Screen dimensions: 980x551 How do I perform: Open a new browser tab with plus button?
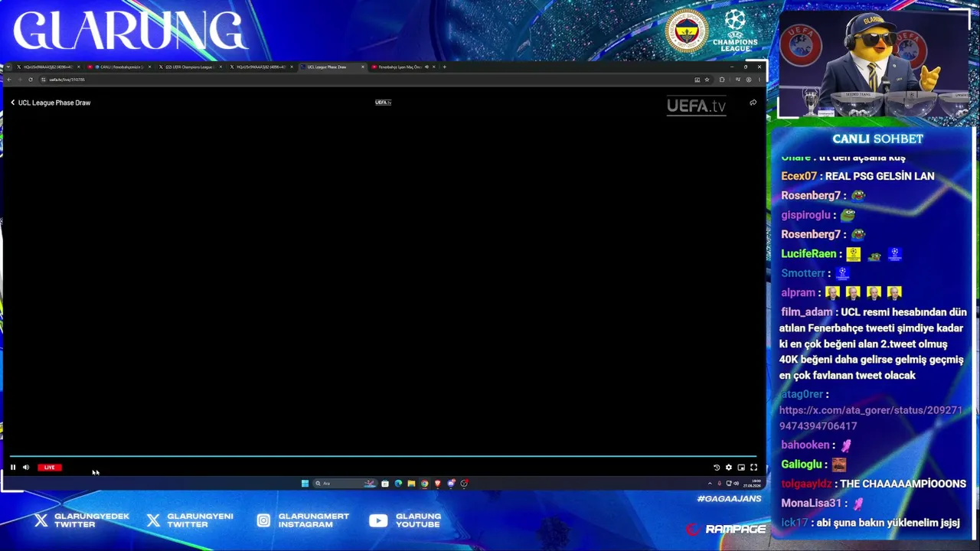[x=444, y=67]
